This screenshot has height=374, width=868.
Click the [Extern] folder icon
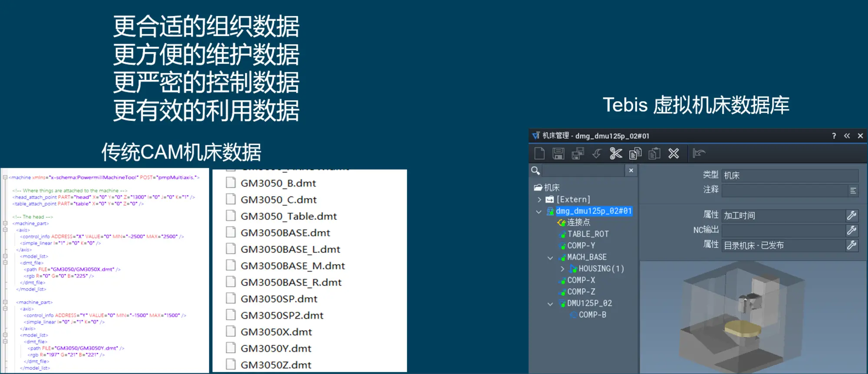(x=550, y=199)
